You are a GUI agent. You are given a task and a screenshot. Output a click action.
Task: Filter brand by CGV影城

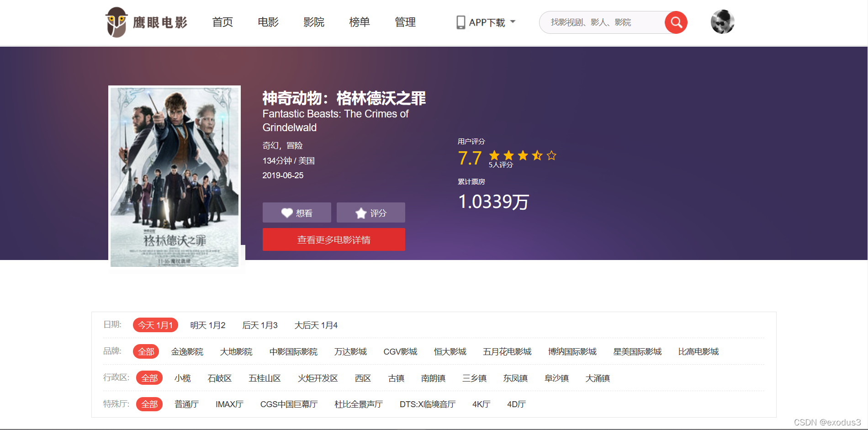pos(400,351)
